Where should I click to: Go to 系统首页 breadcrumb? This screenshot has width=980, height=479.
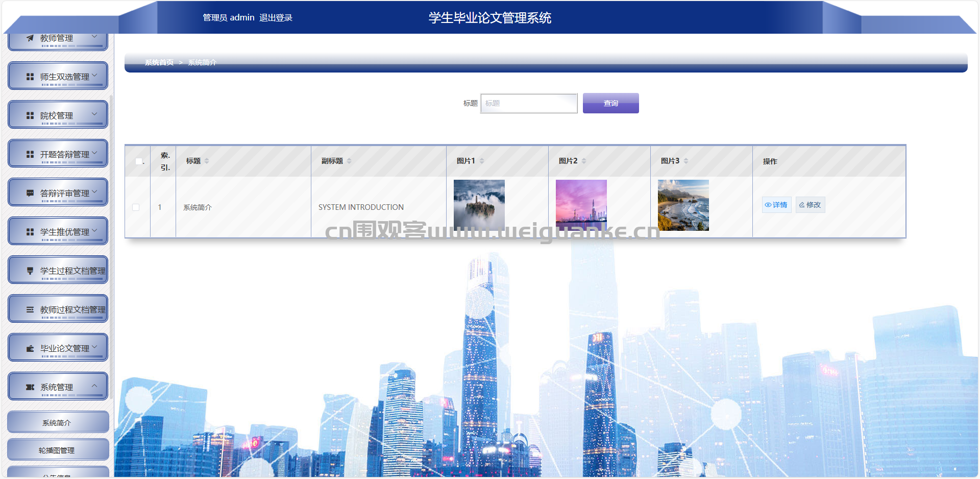click(x=159, y=62)
